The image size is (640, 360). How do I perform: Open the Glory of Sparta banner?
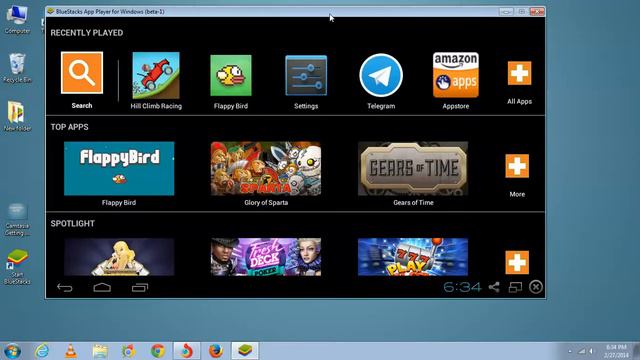(266, 169)
